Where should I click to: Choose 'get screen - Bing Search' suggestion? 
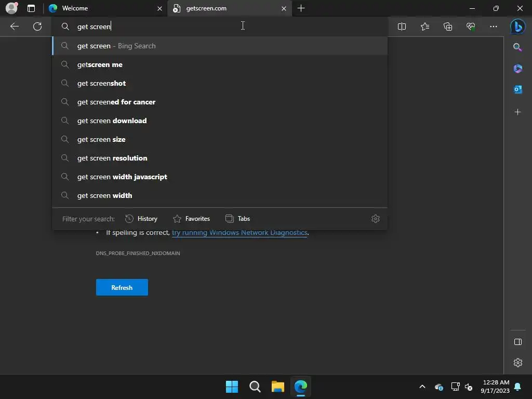(220, 46)
